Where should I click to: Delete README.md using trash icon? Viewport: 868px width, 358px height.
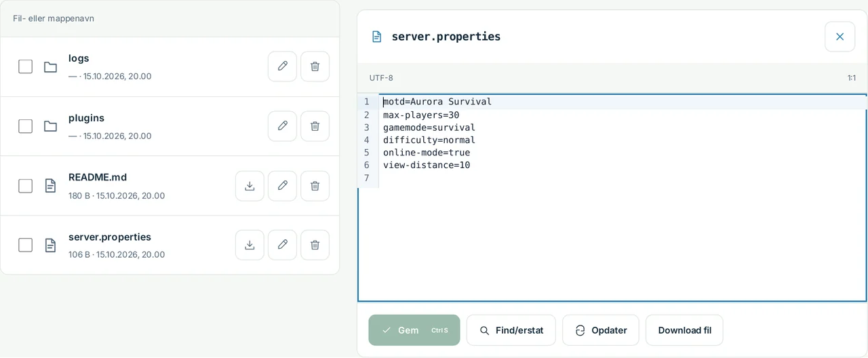[315, 186]
